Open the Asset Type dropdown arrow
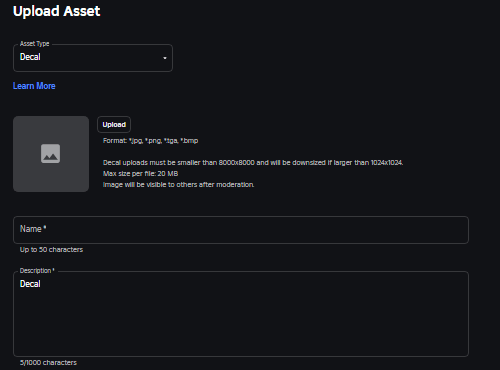The height and width of the screenshot is (370, 500). pyautogui.click(x=165, y=58)
